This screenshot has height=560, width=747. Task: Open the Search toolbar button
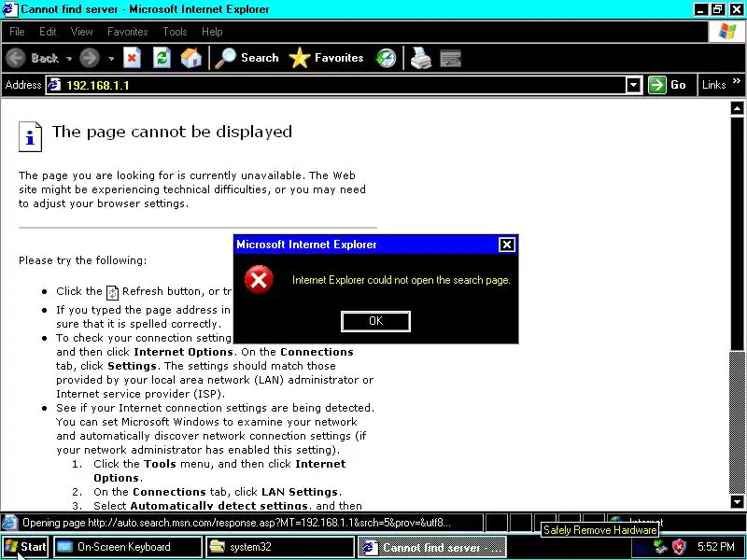click(x=247, y=58)
